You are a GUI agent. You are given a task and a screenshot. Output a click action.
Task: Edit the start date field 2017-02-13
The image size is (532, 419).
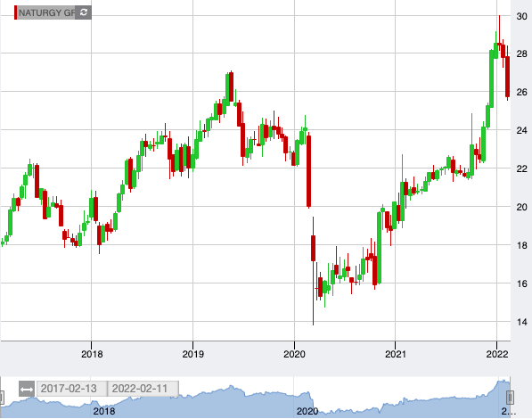(x=71, y=389)
